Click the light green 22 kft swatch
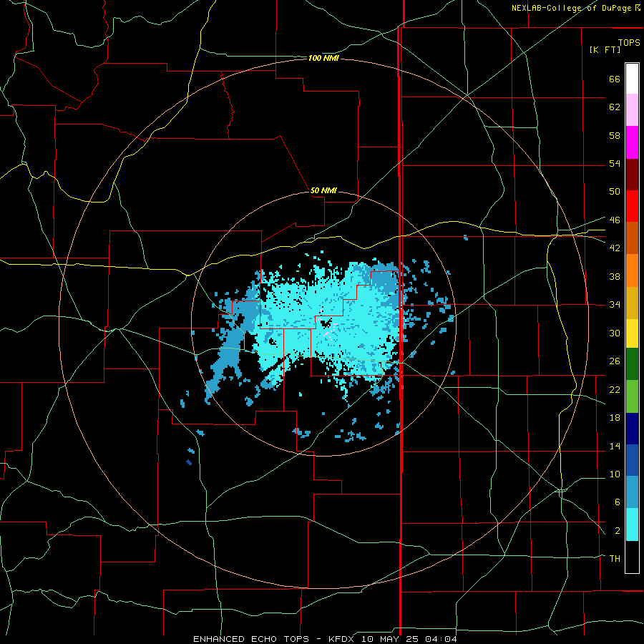This screenshot has height=644, width=644. (x=632, y=396)
